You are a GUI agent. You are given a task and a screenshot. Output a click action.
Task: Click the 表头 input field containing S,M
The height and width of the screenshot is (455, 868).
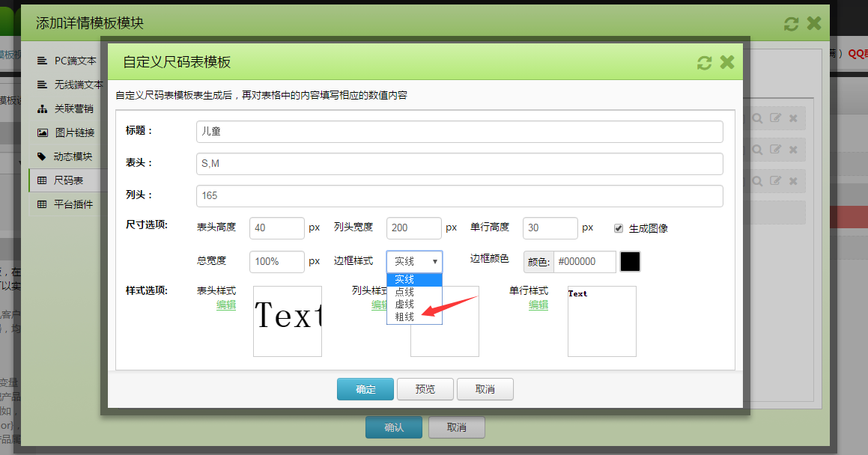click(460, 164)
